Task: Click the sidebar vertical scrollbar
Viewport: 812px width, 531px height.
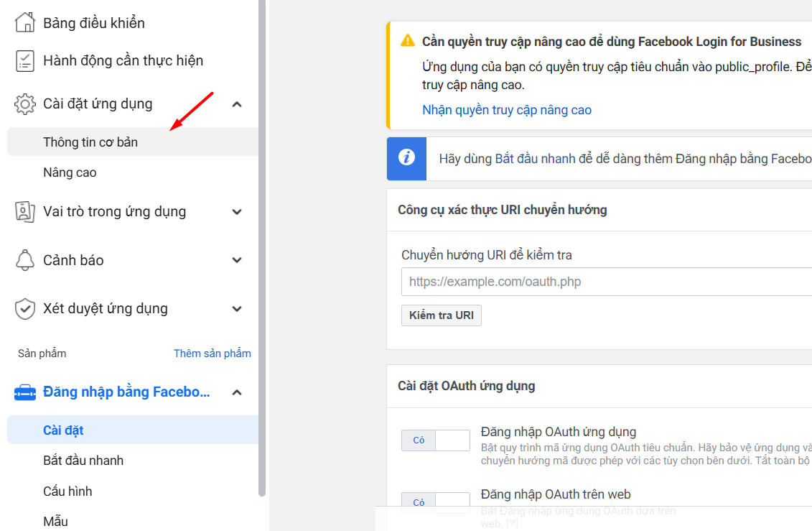Action: coord(262,248)
